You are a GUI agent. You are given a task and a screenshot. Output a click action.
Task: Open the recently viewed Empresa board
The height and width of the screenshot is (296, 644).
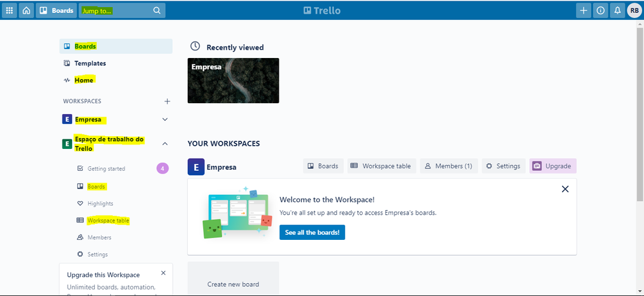tap(234, 81)
